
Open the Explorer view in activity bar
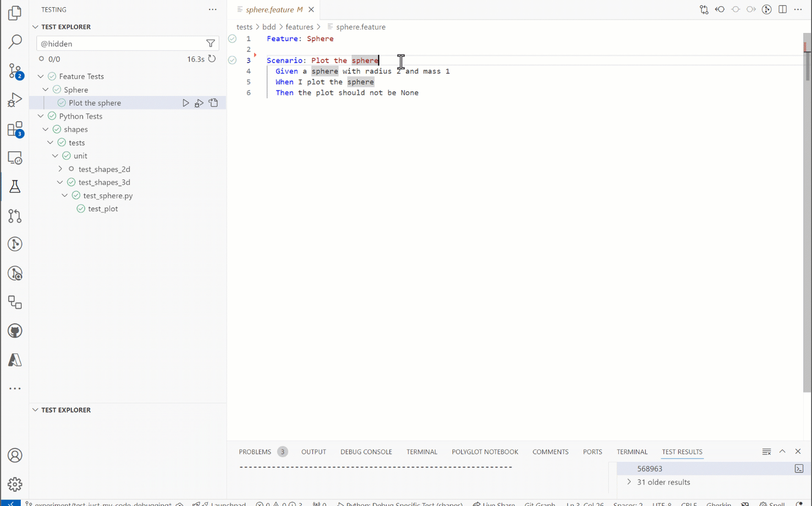(x=15, y=13)
